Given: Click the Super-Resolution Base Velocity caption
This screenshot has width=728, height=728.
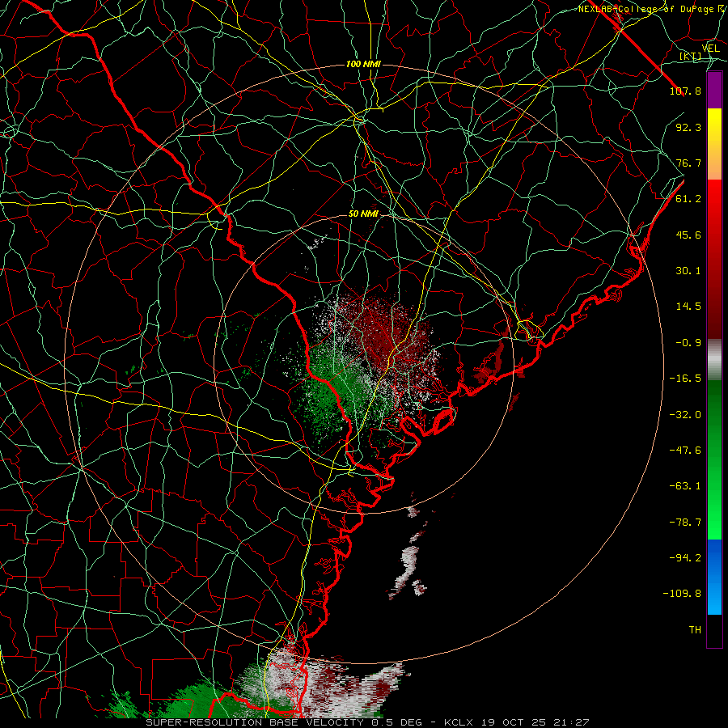Looking at the screenshot, I should tap(367, 722).
